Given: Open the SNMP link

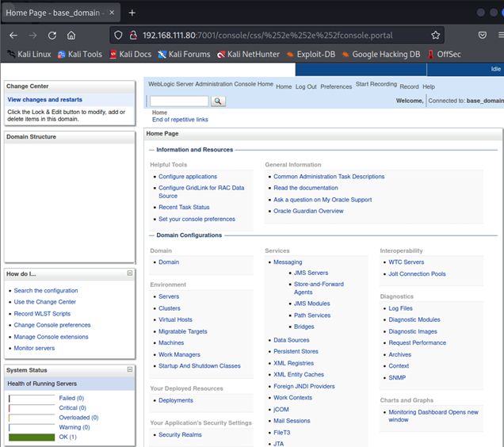Looking at the screenshot, I should coord(397,377).
